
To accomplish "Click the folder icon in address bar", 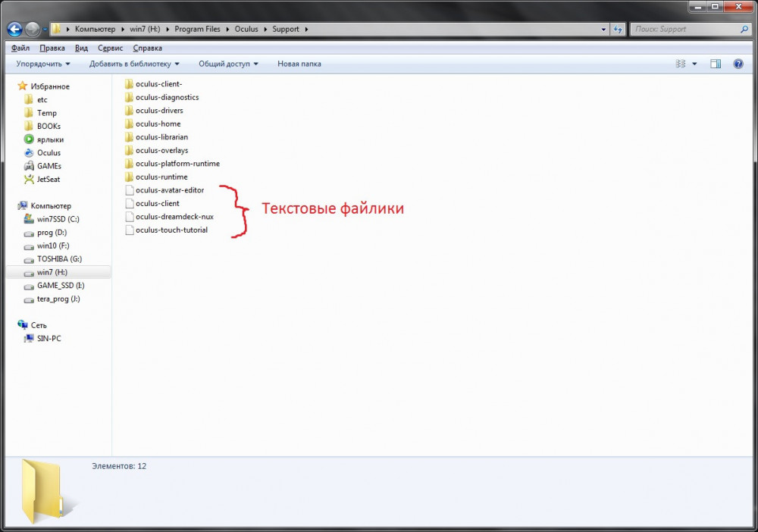I will [57, 29].
